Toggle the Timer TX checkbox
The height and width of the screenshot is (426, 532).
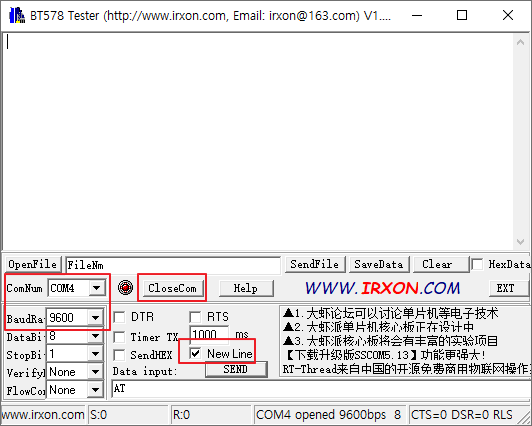[x=119, y=337]
